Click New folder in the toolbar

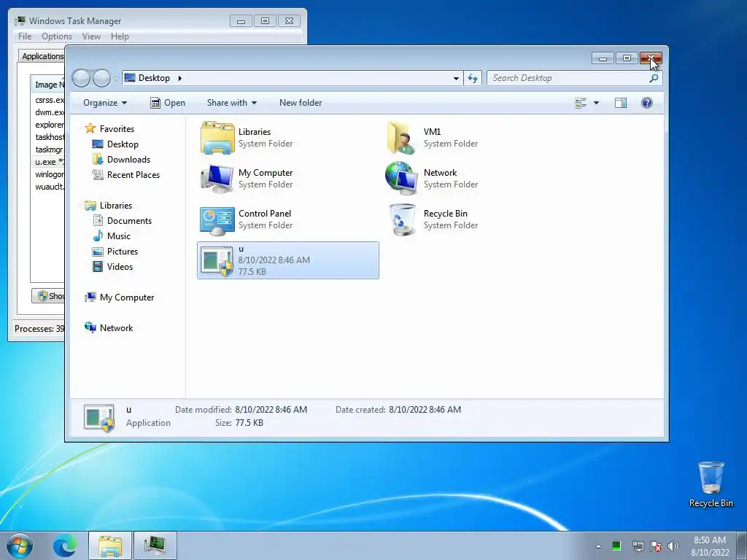pyautogui.click(x=300, y=103)
